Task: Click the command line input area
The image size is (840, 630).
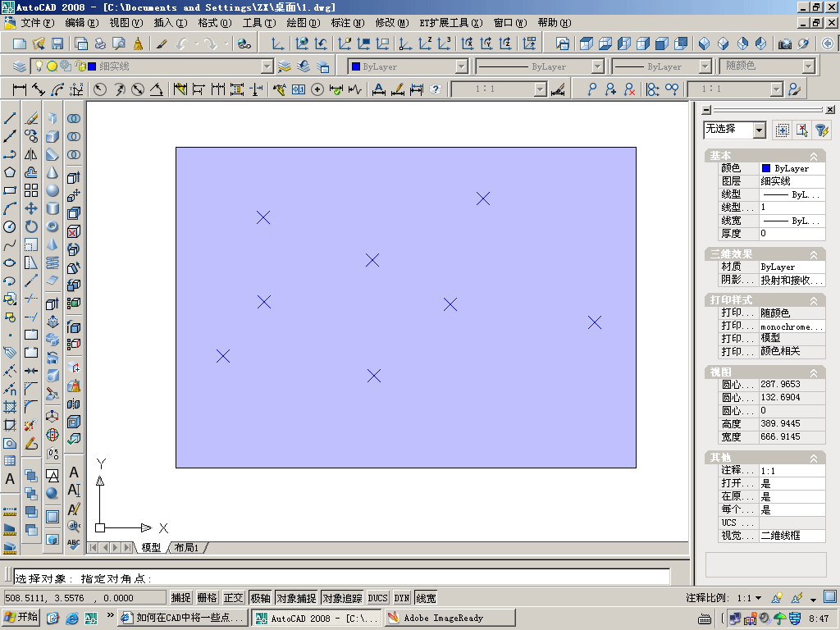Action: pos(341,578)
